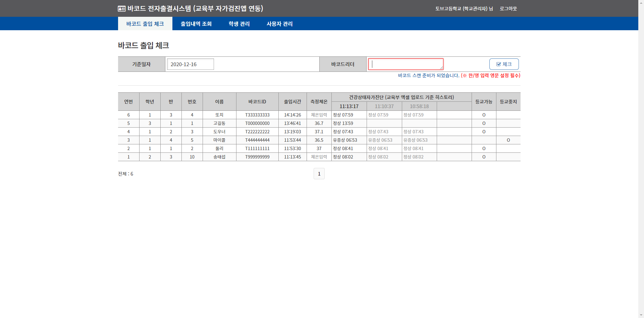The width and height of the screenshot is (644, 318).
Task: Click the 등교중지 O mark for 마이콜
Action: click(x=508, y=140)
